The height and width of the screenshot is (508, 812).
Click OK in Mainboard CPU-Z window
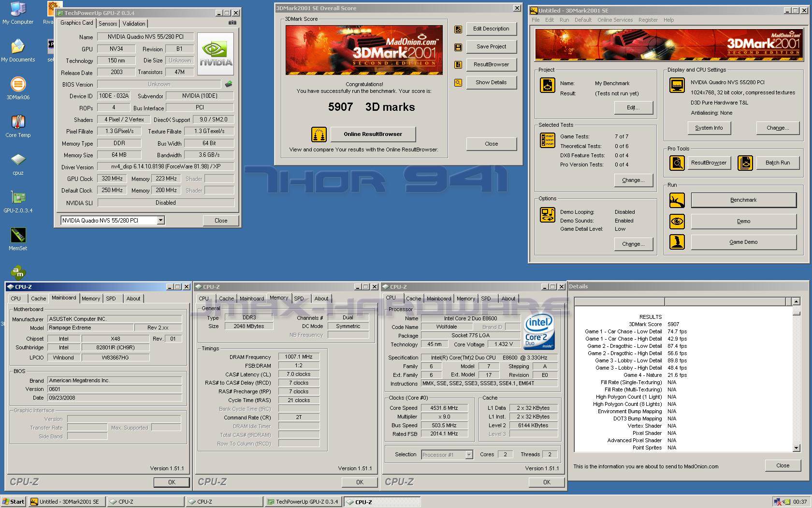(x=172, y=482)
